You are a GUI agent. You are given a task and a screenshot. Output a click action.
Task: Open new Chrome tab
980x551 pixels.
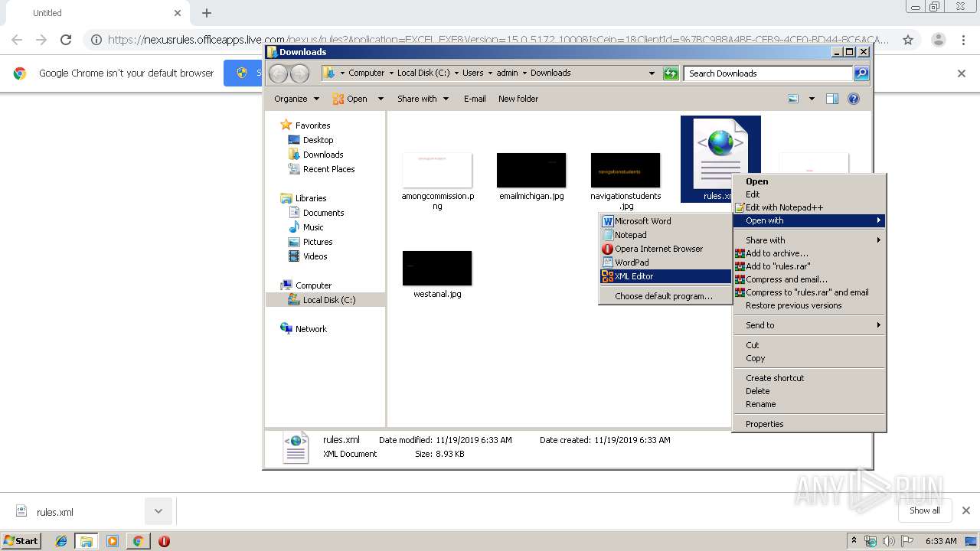[206, 13]
